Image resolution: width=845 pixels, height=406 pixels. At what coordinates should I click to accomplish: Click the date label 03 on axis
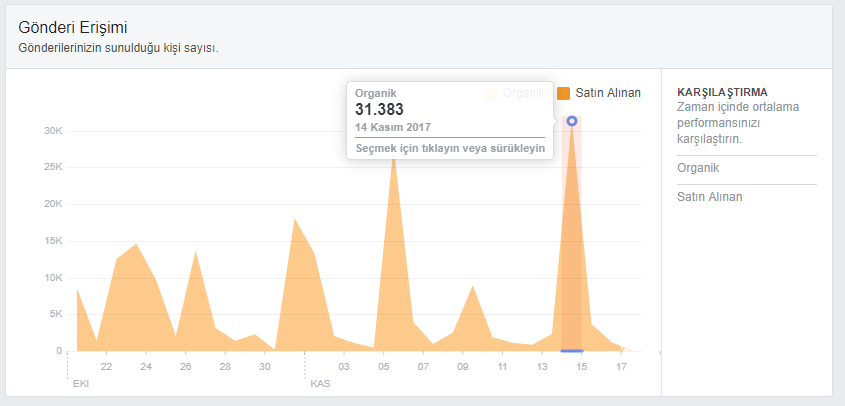344,367
